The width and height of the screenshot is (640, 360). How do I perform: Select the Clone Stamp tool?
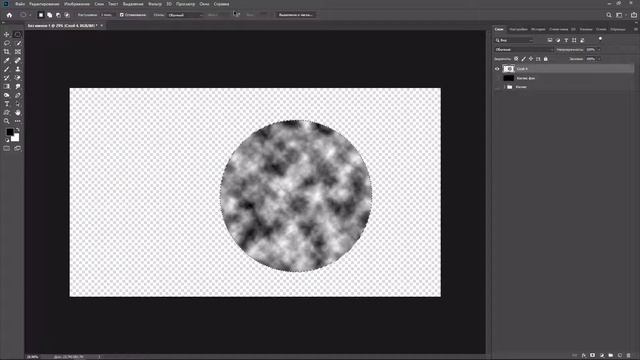click(x=18, y=69)
